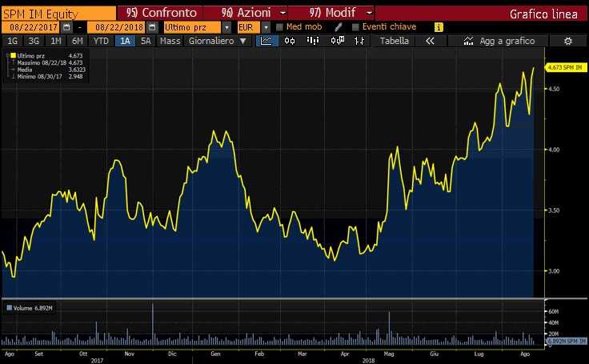Open the 95) Confronto menu
589x364 pixels.
pos(161,13)
